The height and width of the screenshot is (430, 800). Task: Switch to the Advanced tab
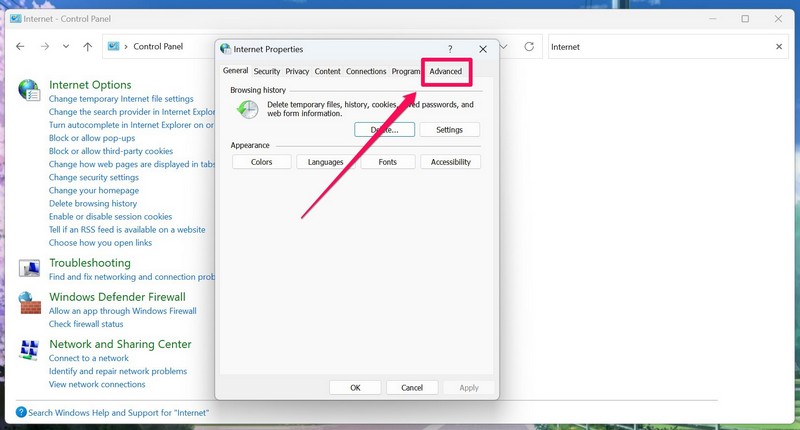coord(446,72)
